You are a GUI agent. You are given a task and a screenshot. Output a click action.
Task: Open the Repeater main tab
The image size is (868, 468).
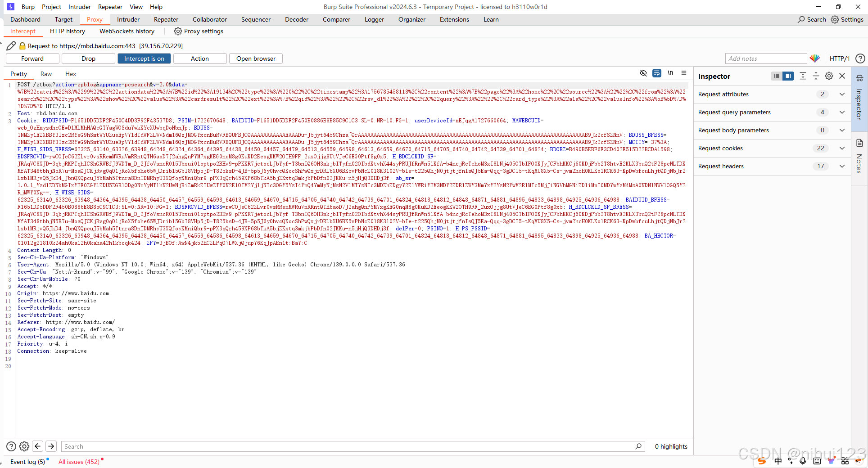166,19
